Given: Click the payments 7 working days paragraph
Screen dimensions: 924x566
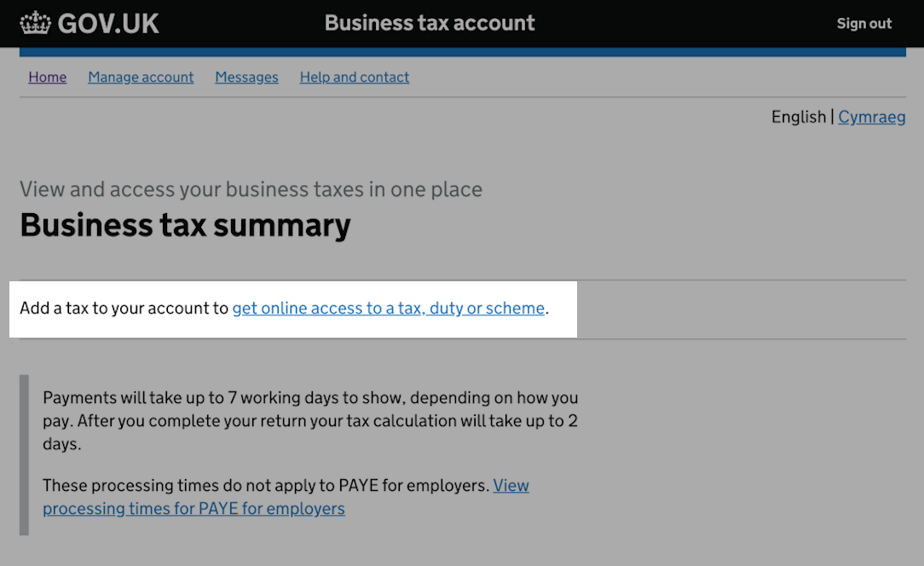Looking at the screenshot, I should (310, 420).
